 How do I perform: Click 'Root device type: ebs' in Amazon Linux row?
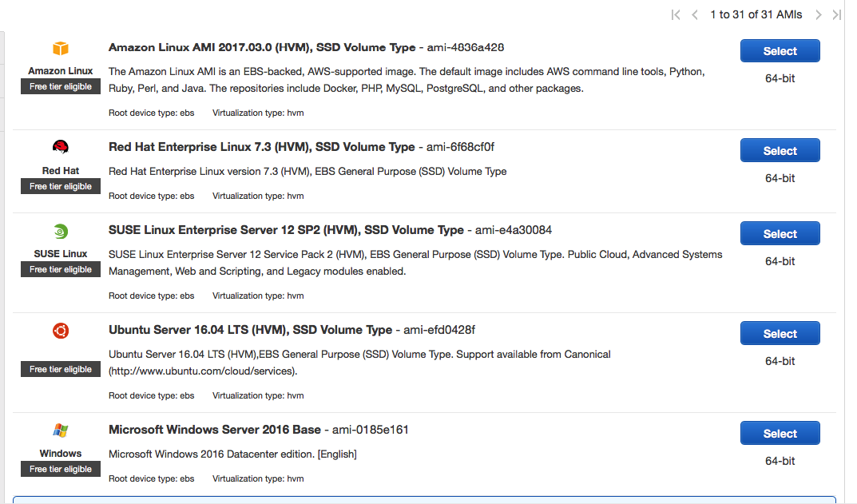tap(152, 113)
